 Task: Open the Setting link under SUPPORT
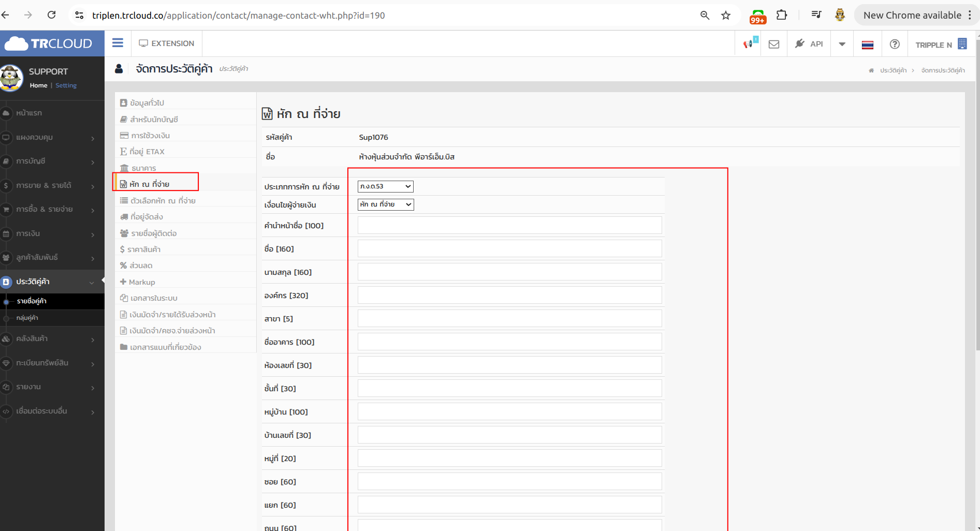pos(66,85)
